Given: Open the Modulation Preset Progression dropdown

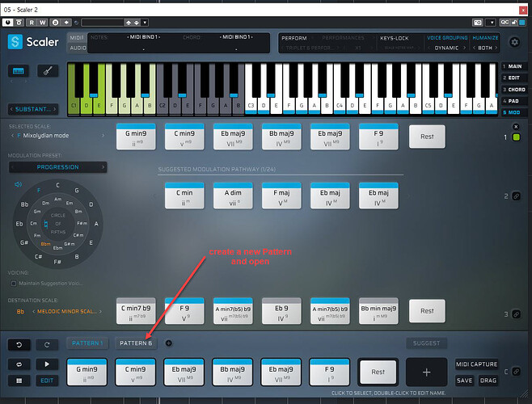Looking at the screenshot, I should pyautogui.click(x=58, y=166).
